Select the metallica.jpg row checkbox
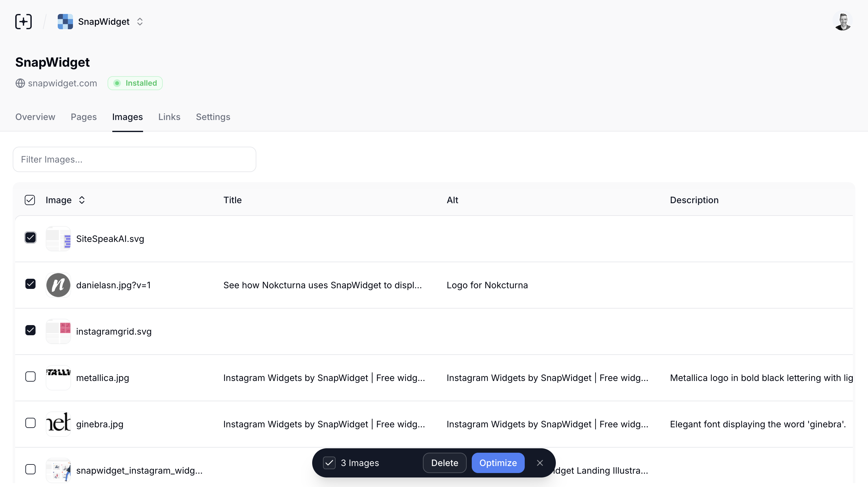This screenshot has width=868, height=487. (31, 377)
